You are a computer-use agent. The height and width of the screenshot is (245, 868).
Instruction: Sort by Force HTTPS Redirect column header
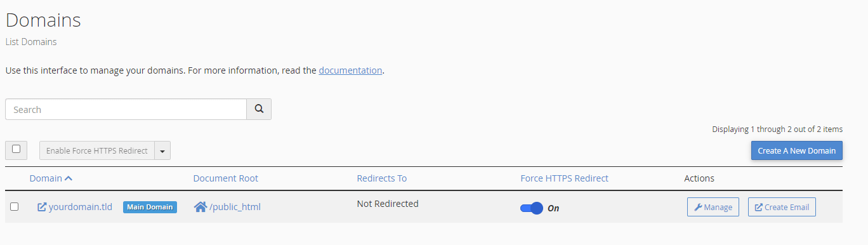(x=565, y=178)
